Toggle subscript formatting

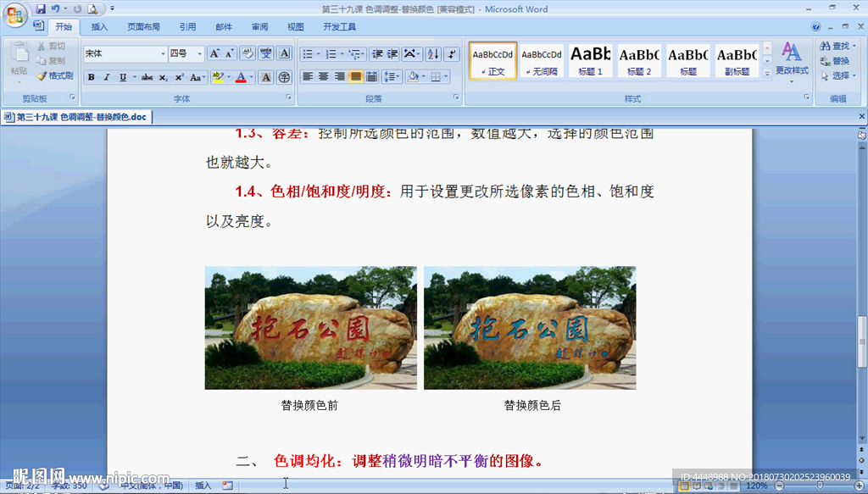pos(164,77)
